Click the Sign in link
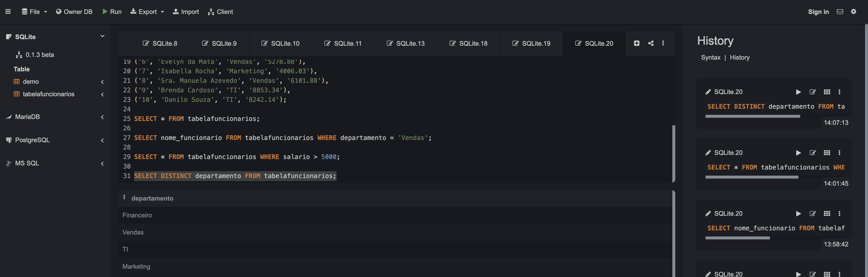The width and height of the screenshot is (868, 277). 818,12
